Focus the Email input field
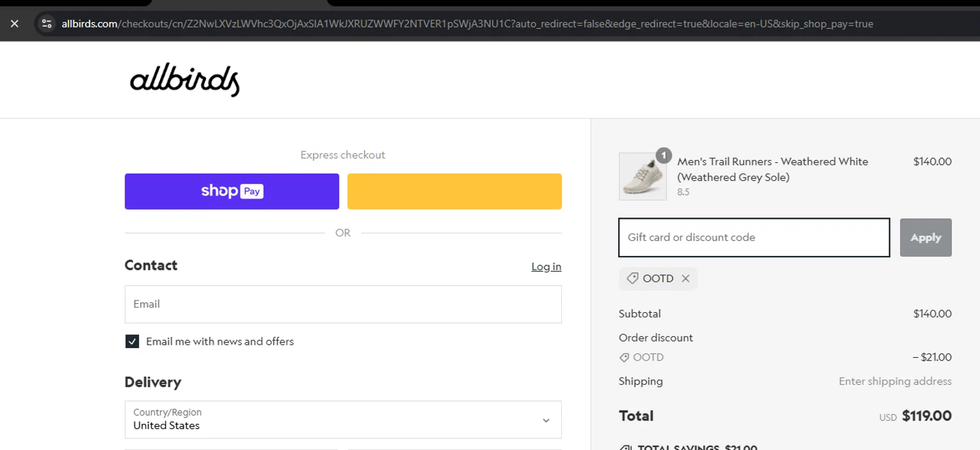 click(x=343, y=304)
